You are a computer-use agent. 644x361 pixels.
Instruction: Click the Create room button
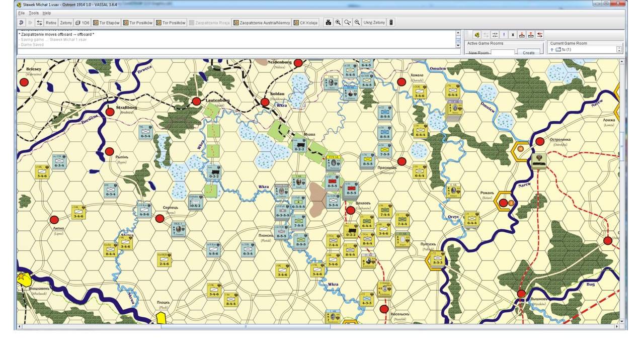(529, 52)
